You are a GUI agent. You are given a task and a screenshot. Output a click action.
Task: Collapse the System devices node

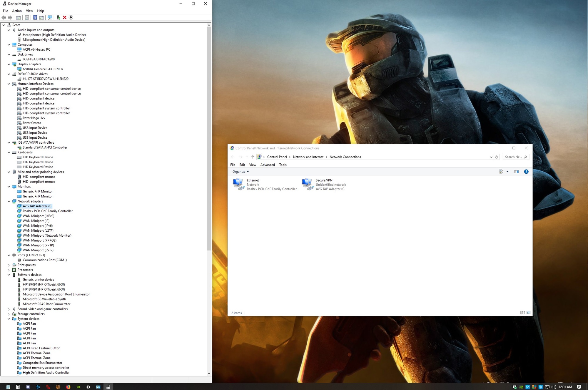click(x=9, y=319)
